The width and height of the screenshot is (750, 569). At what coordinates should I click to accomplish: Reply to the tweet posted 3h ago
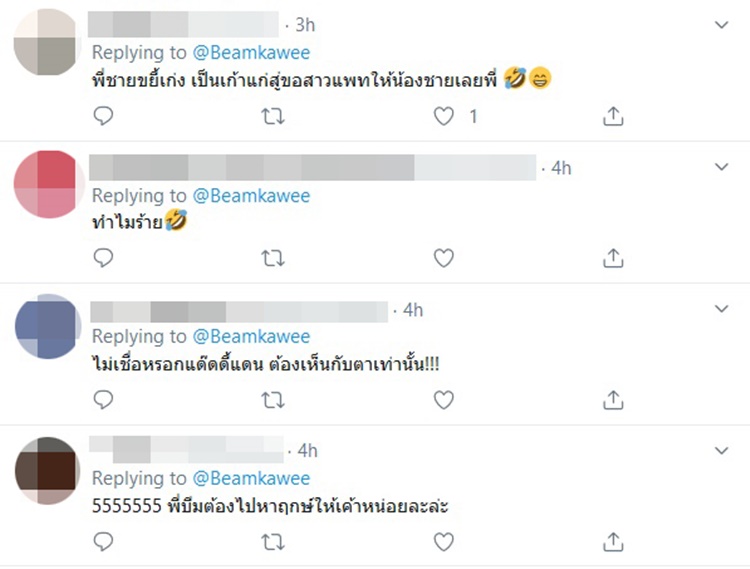click(x=103, y=117)
